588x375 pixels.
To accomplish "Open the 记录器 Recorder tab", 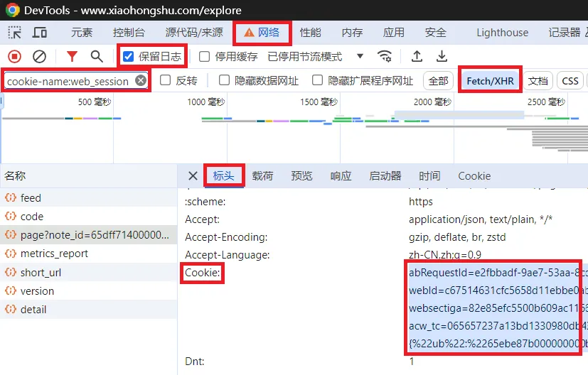I will point(565,33).
